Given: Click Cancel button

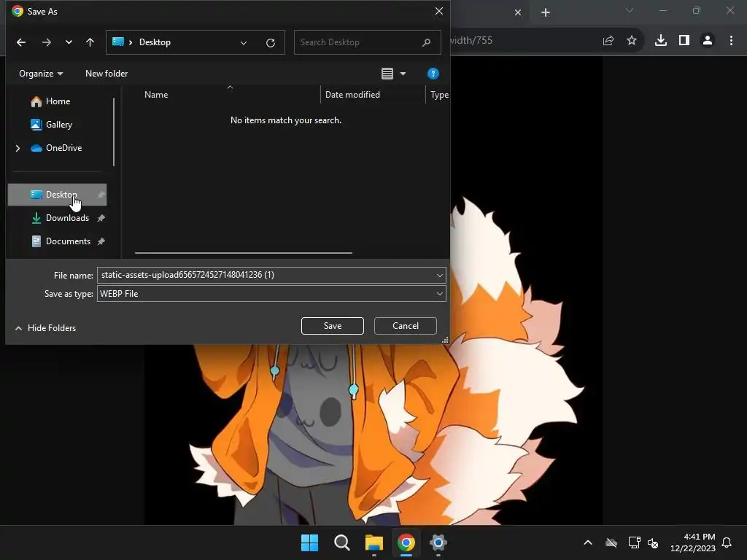Looking at the screenshot, I should pos(406,326).
